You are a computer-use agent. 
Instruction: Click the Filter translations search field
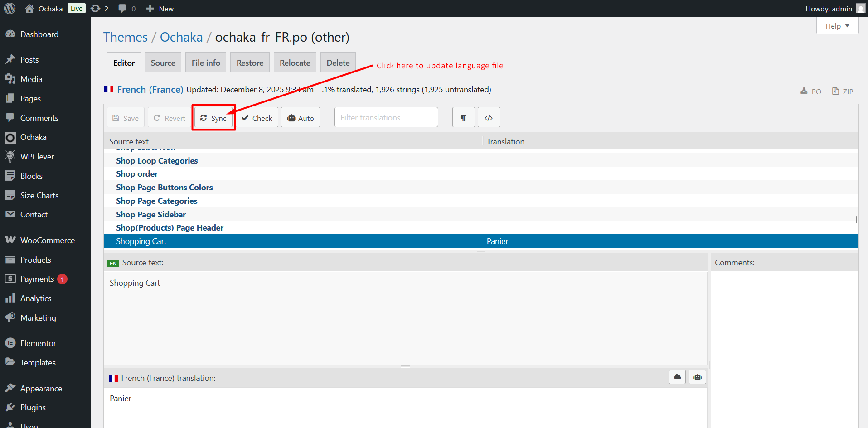(386, 118)
